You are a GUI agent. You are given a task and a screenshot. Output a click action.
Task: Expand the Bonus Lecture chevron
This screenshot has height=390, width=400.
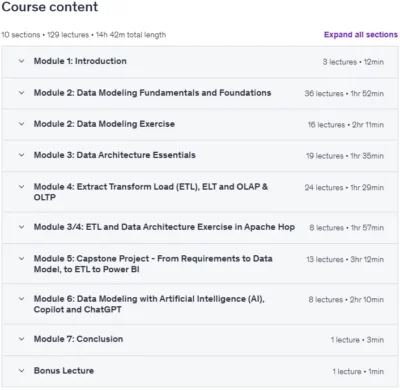[21, 371]
